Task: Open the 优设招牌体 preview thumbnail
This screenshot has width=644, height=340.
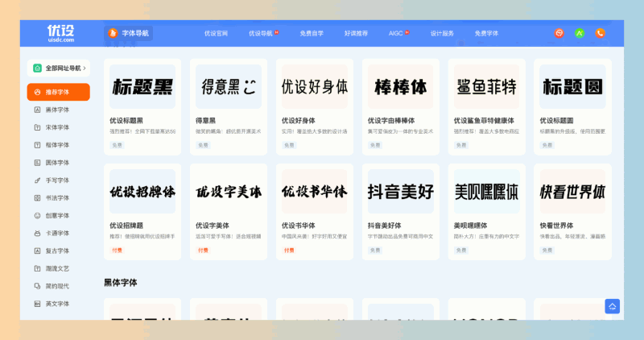Action: click(x=142, y=192)
